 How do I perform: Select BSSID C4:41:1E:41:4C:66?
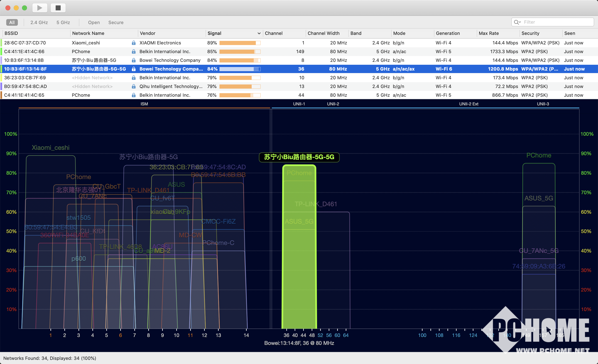click(24, 51)
